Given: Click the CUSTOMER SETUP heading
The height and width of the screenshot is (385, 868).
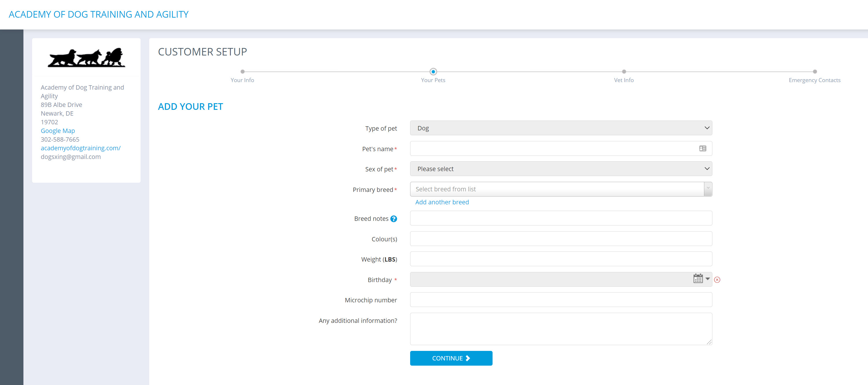Looking at the screenshot, I should coord(202,52).
